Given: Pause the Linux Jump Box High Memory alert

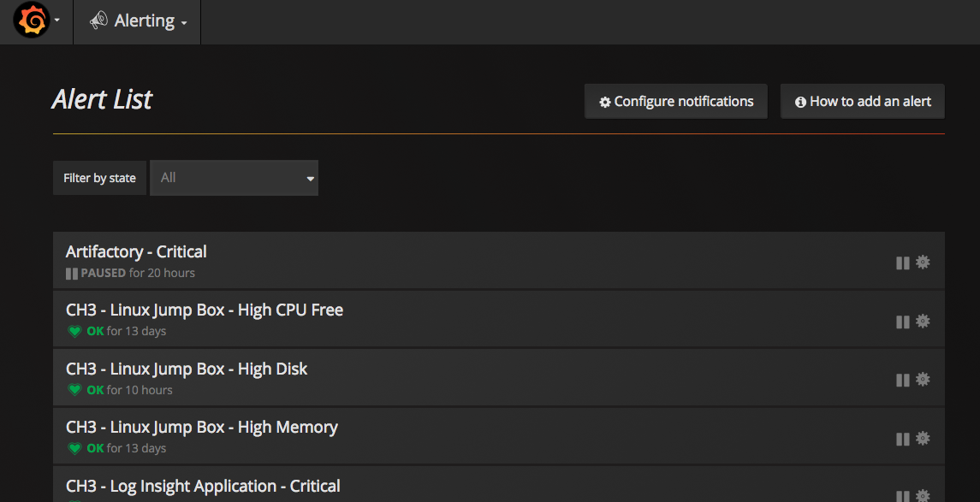Looking at the screenshot, I should pos(902,439).
